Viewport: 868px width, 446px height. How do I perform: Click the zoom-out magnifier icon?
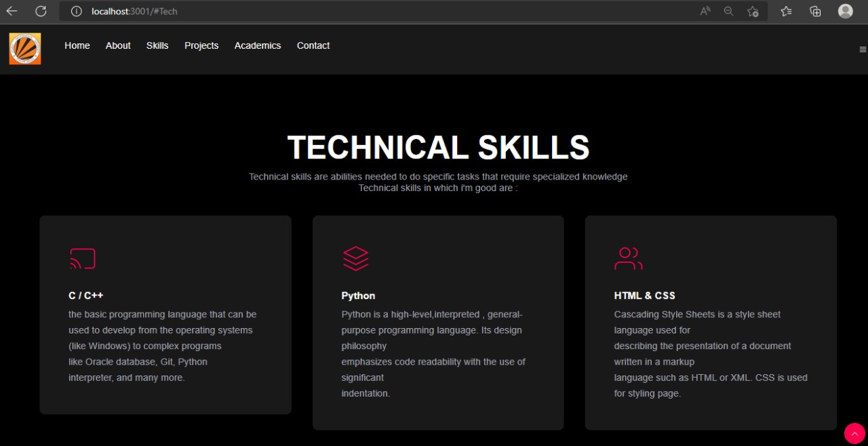pyautogui.click(x=728, y=11)
